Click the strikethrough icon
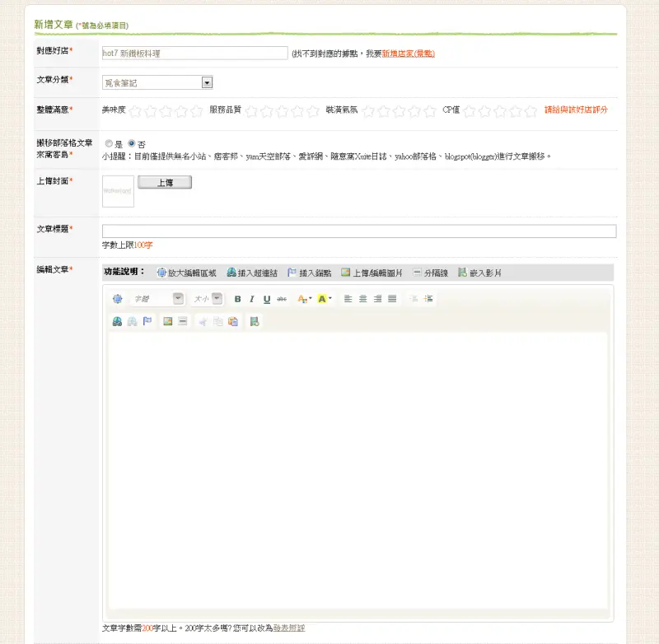 click(x=282, y=299)
